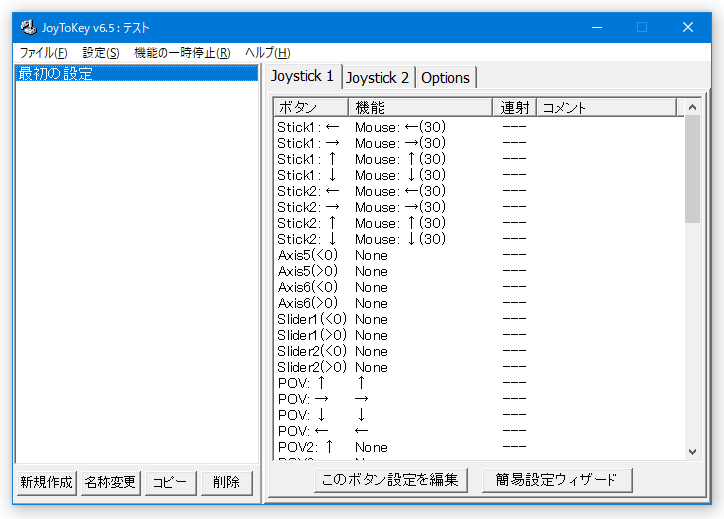Click the コピー button
The image size is (724, 519).
pyautogui.click(x=170, y=483)
